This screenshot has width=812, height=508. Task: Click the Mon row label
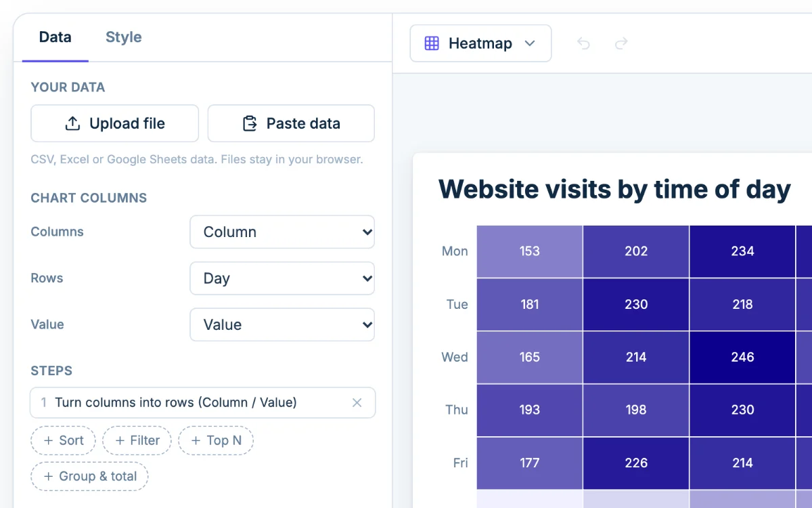click(x=455, y=251)
